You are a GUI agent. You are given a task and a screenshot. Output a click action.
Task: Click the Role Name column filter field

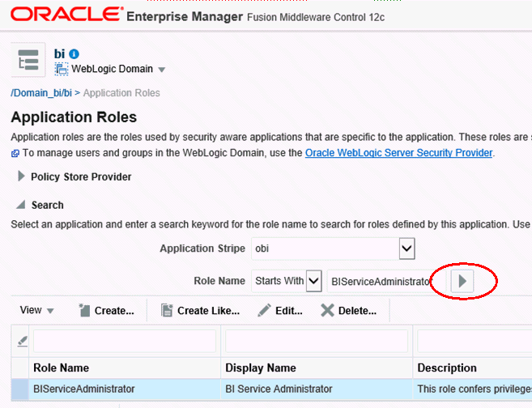coord(125,341)
